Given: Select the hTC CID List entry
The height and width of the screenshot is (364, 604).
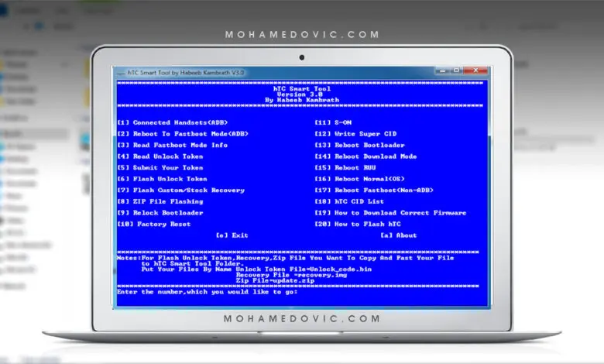Looking at the screenshot, I should tap(349, 201).
